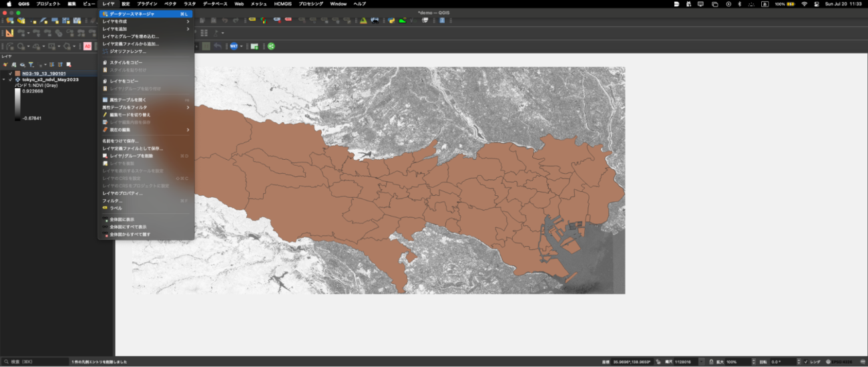Image resolution: width=868 pixels, height=367 pixels.
Task: Click the scale lock icon in status bar
Action: tap(710, 362)
